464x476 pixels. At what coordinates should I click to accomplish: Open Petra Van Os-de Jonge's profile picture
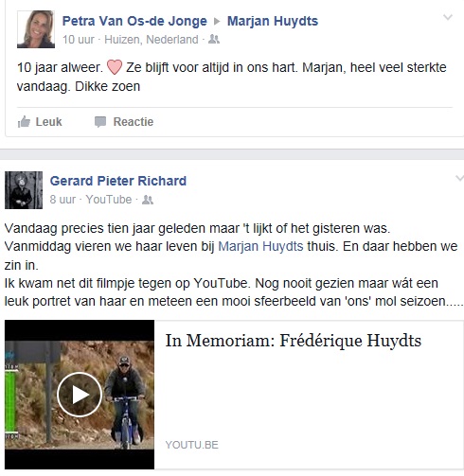point(36,29)
